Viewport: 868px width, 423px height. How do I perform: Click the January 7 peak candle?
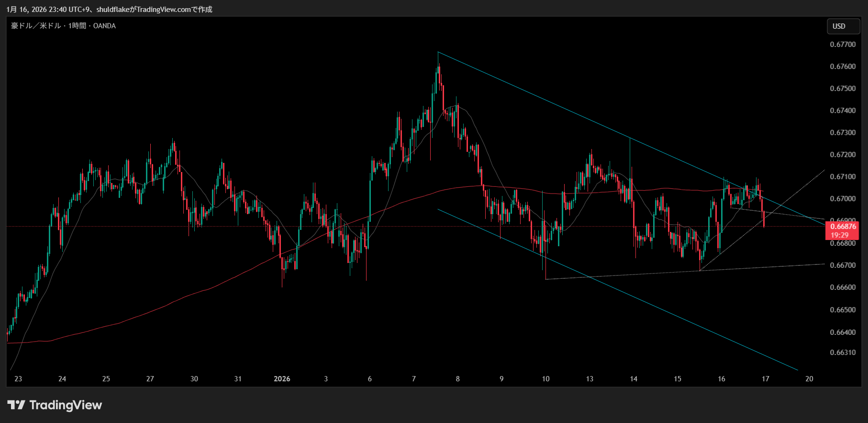coord(438,72)
